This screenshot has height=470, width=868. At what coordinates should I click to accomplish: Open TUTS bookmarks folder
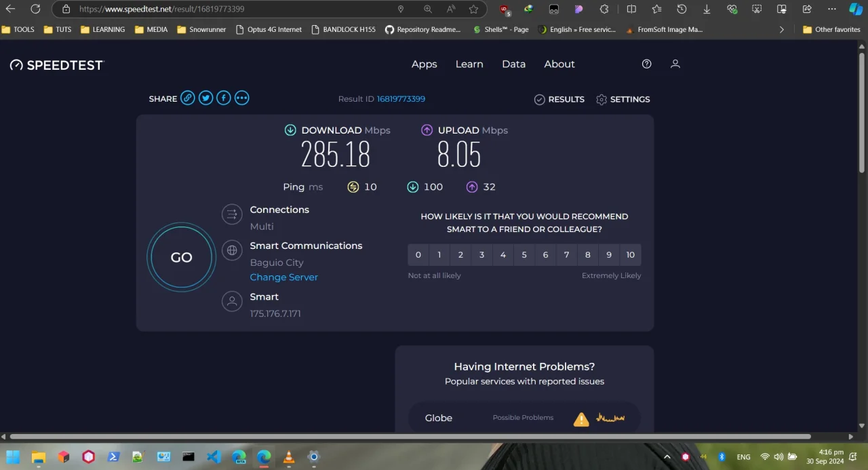coord(57,29)
